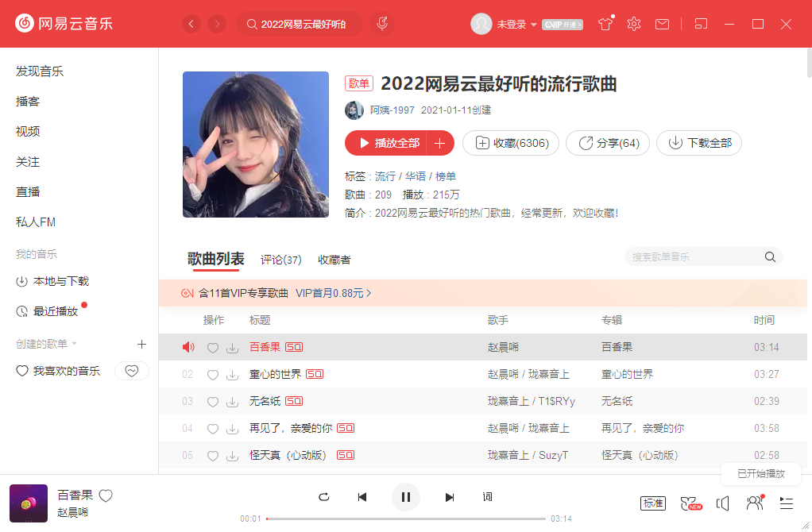812x532 pixels.
Task: Click the playback progress bar
Action: point(405,519)
